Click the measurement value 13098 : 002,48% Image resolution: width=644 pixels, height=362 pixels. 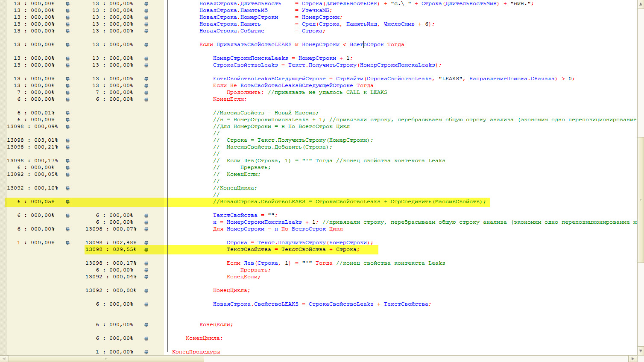pos(111,243)
